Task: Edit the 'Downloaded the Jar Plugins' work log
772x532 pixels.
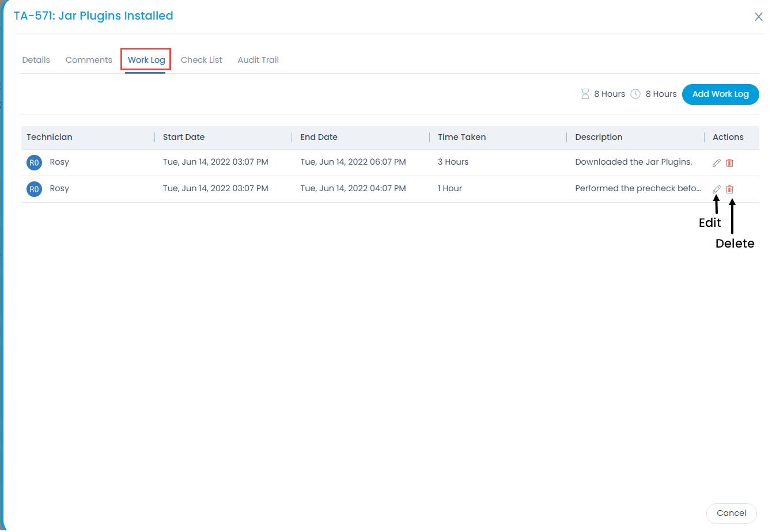Action: pos(717,163)
